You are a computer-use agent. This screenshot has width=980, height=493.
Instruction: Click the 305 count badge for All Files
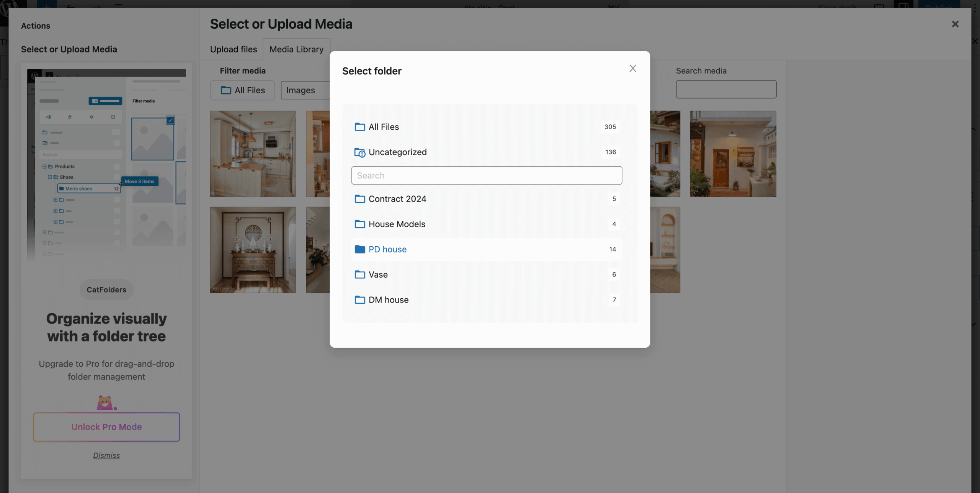coord(610,127)
